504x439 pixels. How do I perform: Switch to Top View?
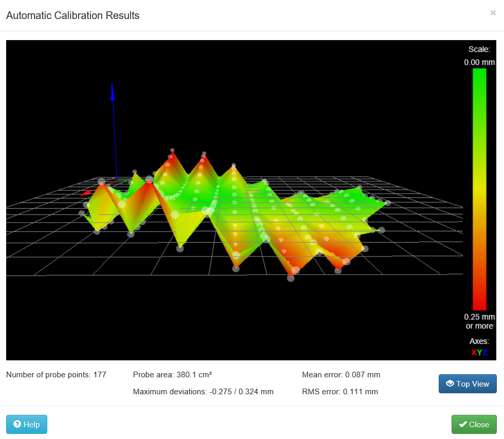(x=468, y=383)
